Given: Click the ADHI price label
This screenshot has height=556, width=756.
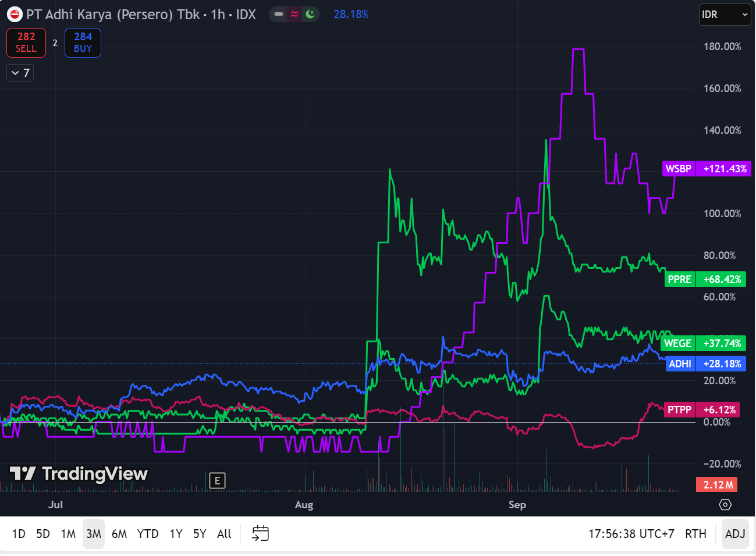Looking at the screenshot, I should point(680,364).
